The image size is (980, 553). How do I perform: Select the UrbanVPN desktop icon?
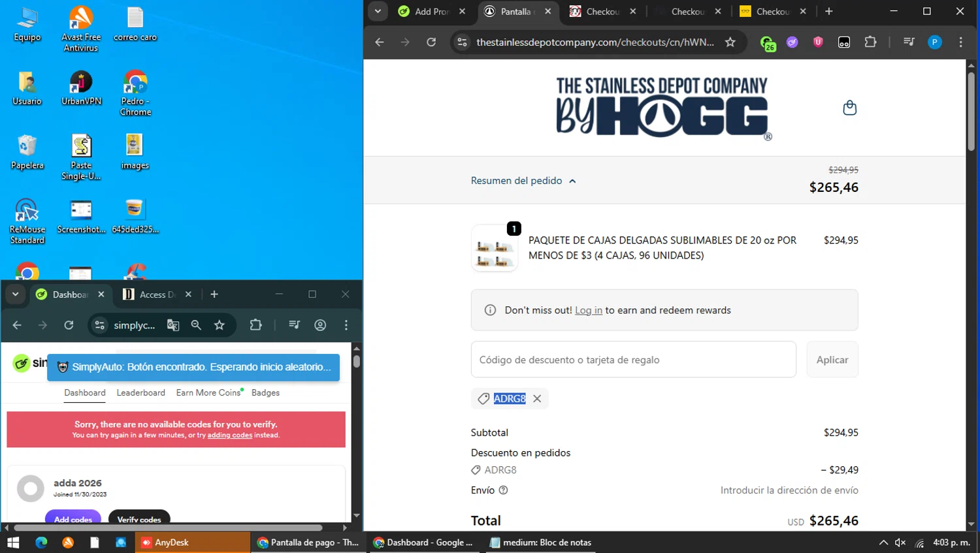coord(81,88)
